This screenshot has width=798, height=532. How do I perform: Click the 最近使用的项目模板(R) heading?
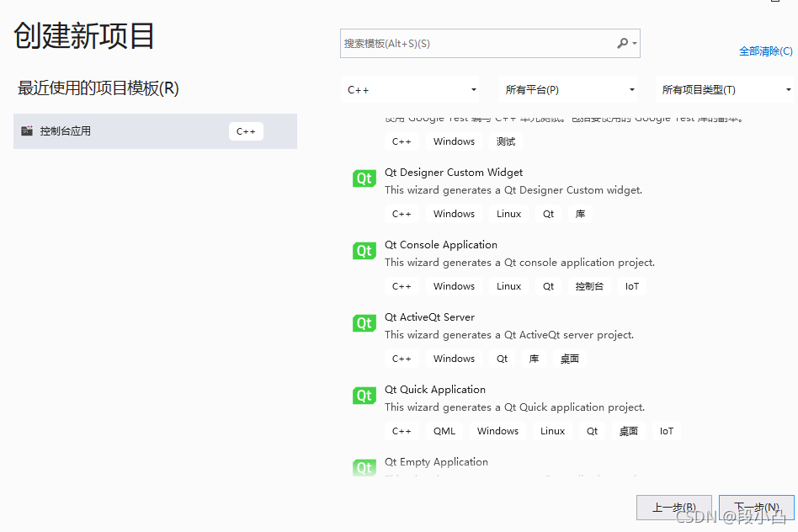point(98,88)
